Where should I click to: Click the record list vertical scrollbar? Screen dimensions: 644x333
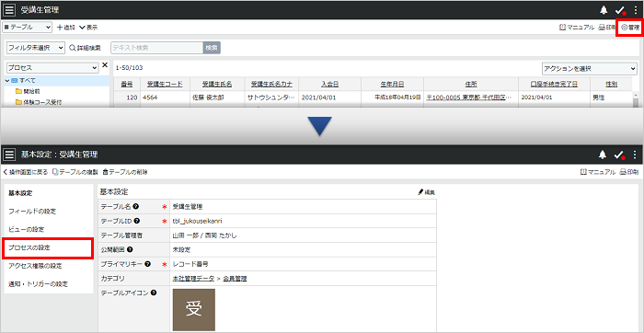point(636,99)
